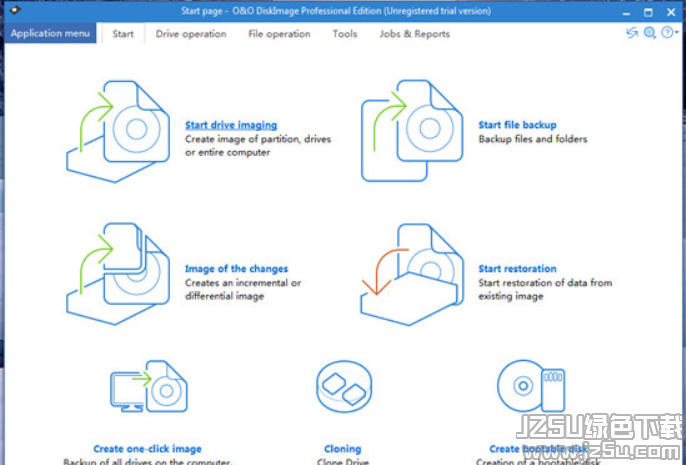This screenshot has width=686, height=465.
Task: Click the O&O DiskImage app icon in title bar
Action: click(15, 10)
